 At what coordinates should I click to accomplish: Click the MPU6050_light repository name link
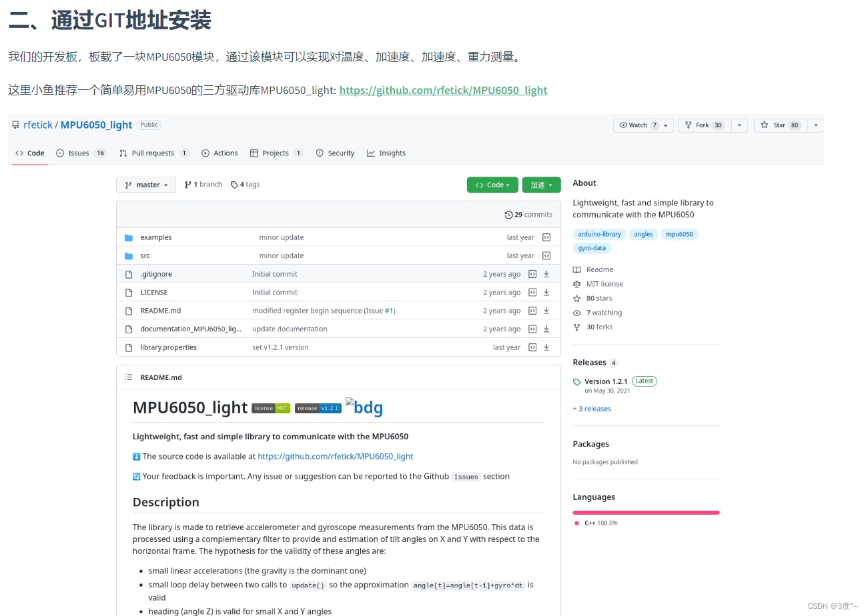pyautogui.click(x=96, y=125)
